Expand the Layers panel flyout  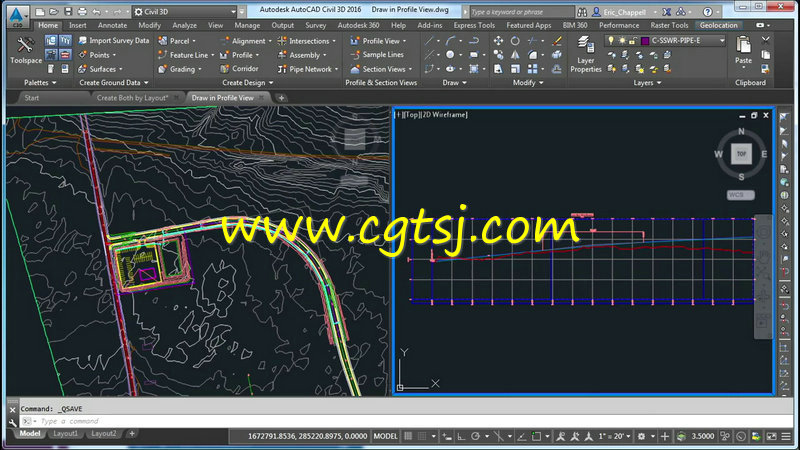647,83
